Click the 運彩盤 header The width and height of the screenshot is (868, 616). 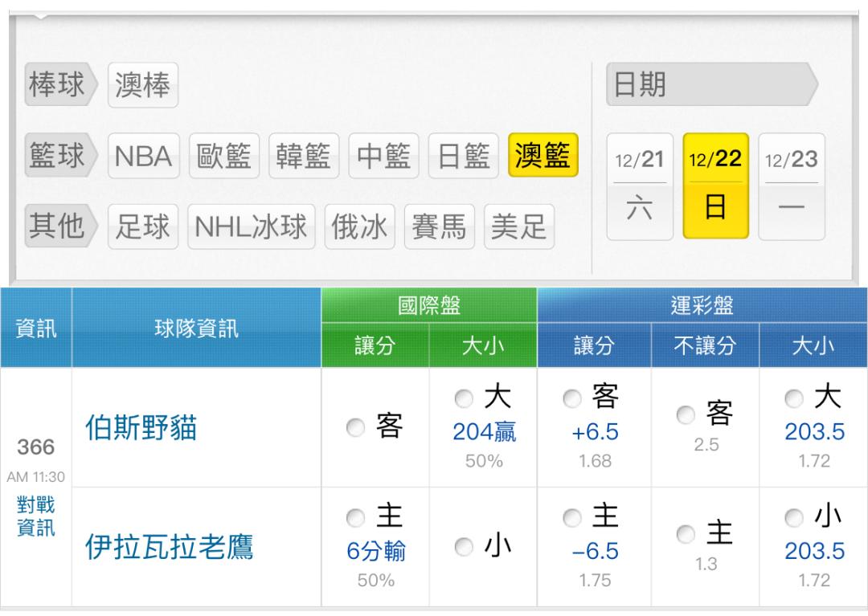(x=702, y=305)
